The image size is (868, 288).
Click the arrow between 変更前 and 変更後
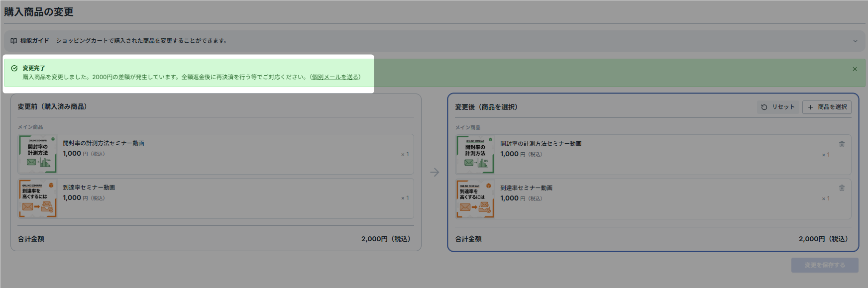pos(434,172)
